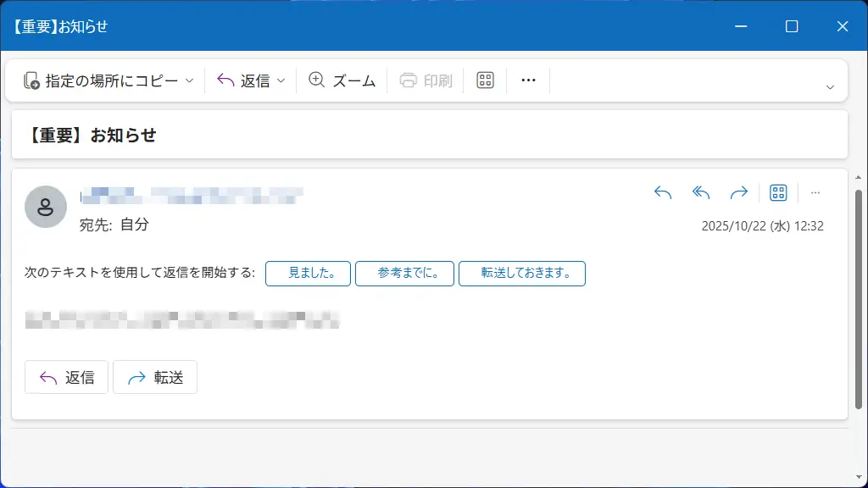Image resolution: width=868 pixels, height=488 pixels.
Task: Choose the 転送しておきます。 suggested reply
Action: coord(521,274)
